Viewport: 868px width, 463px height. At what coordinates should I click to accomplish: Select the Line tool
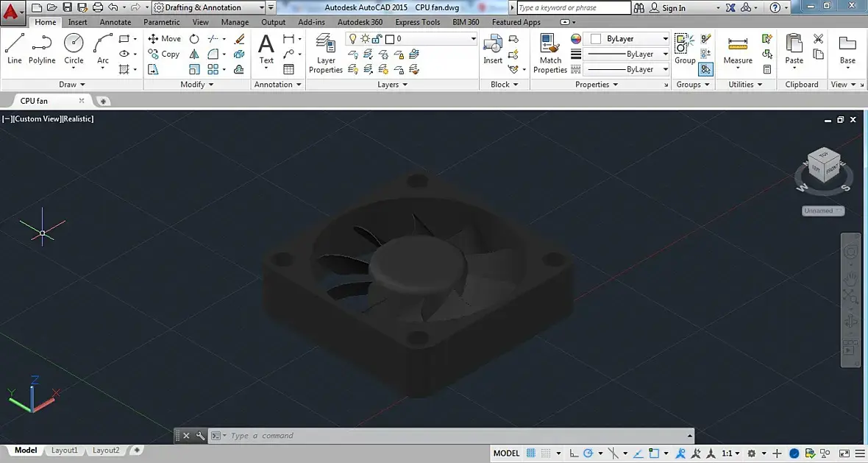(15, 49)
